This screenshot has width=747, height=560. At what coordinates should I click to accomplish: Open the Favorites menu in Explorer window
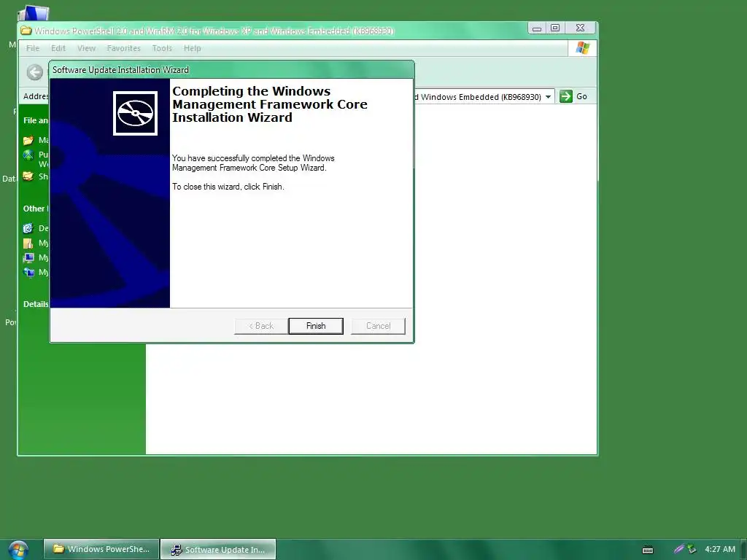pos(123,48)
